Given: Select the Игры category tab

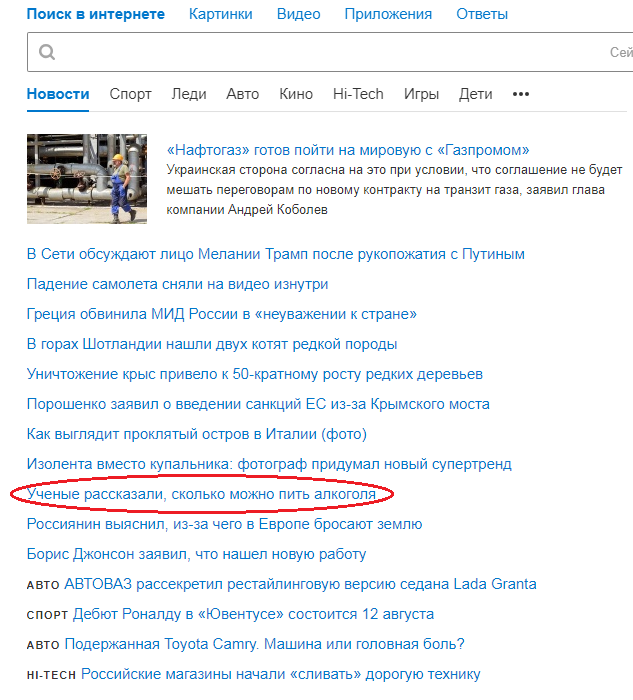Looking at the screenshot, I should tap(421, 94).
